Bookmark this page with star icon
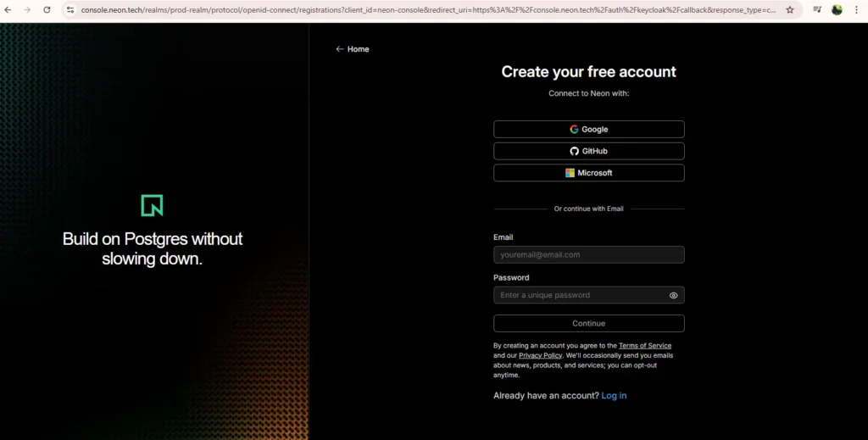 pos(790,10)
